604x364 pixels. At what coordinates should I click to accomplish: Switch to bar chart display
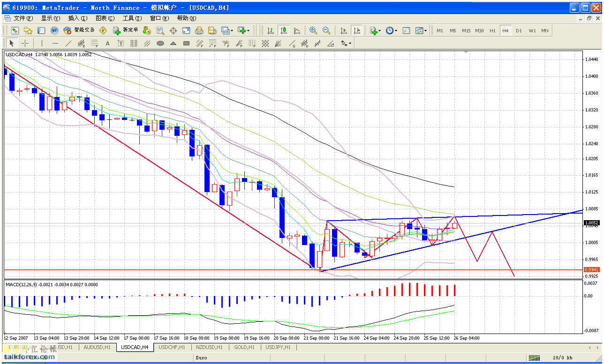click(x=271, y=30)
